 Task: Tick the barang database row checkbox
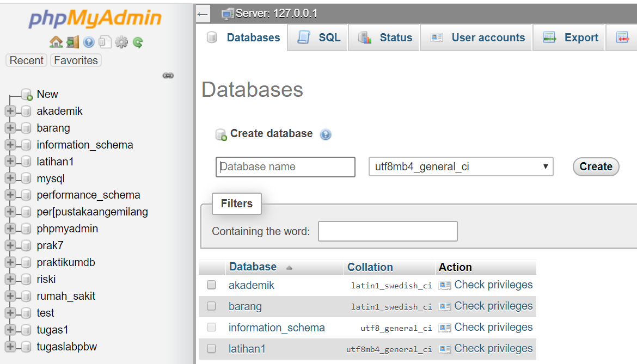[211, 306]
